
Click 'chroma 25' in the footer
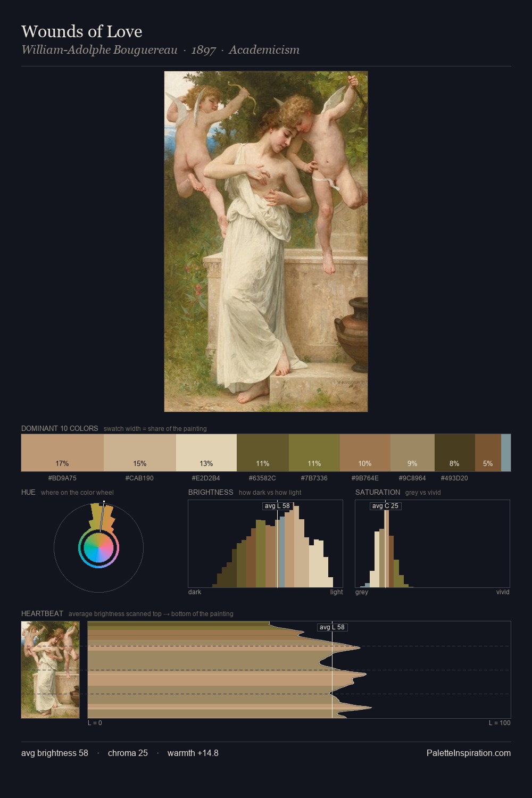pyautogui.click(x=128, y=753)
